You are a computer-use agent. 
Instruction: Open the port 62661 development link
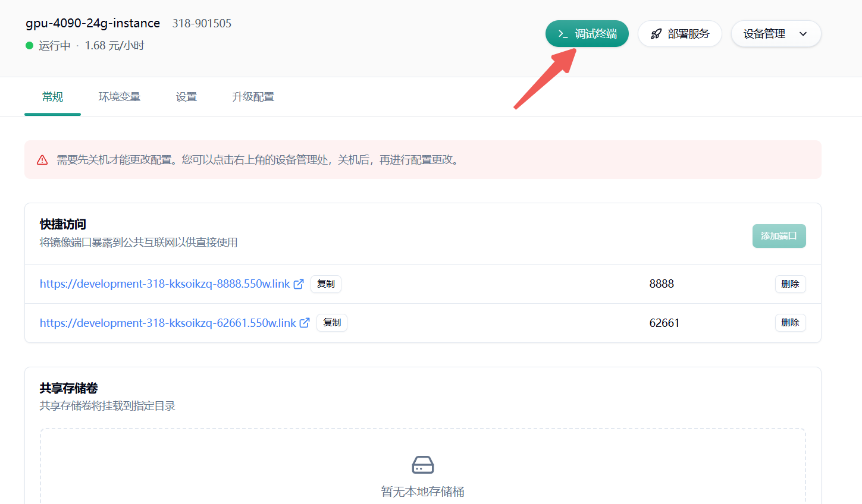(168, 323)
